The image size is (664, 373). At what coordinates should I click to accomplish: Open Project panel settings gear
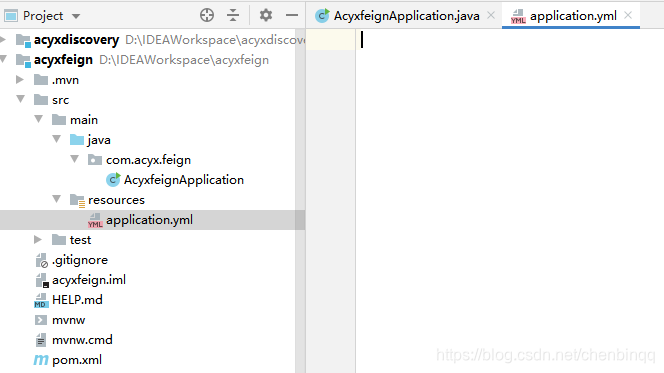click(x=266, y=15)
